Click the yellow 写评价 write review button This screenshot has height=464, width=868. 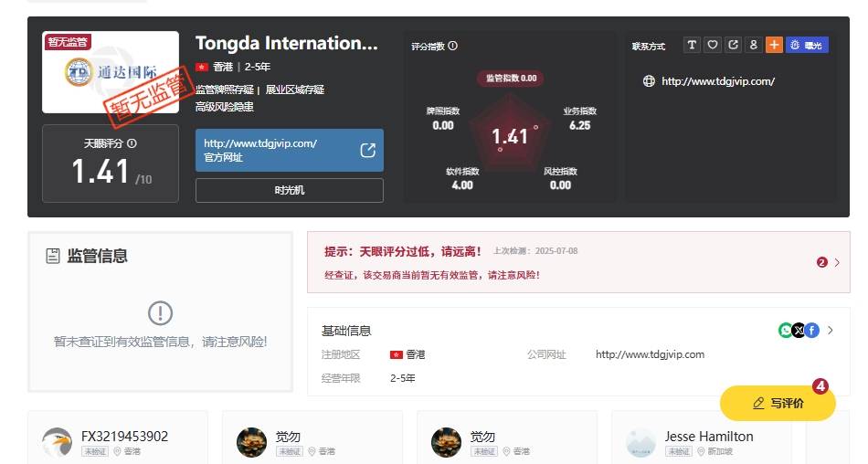778,403
